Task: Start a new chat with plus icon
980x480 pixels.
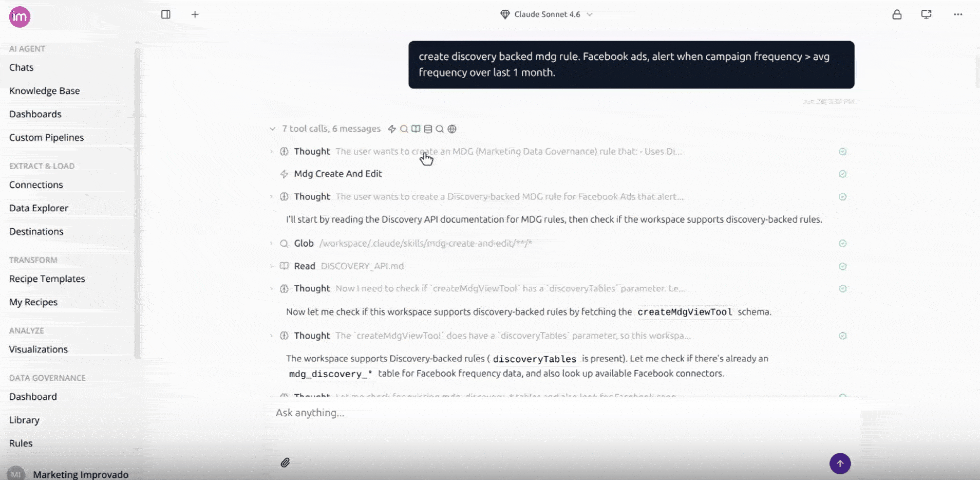Action: pos(195,14)
